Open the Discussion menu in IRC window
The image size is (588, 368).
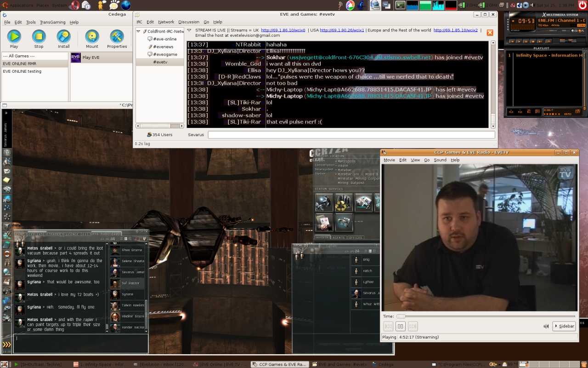point(189,22)
